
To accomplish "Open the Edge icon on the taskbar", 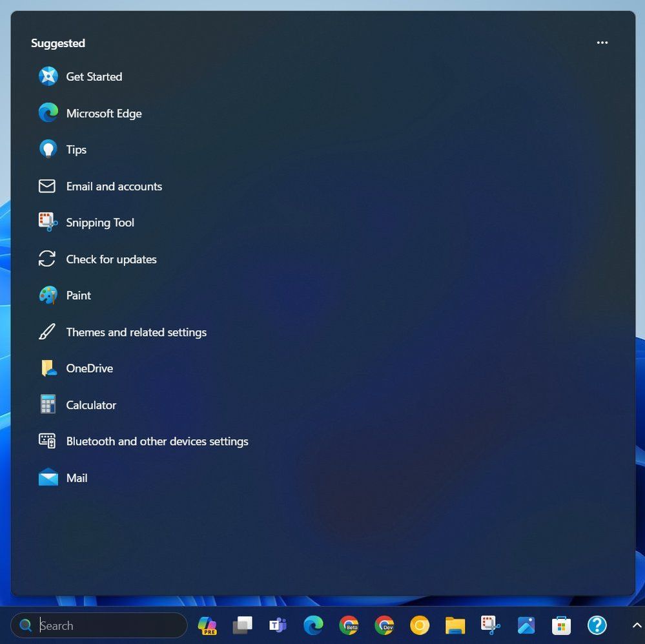I will pyautogui.click(x=313, y=625).
